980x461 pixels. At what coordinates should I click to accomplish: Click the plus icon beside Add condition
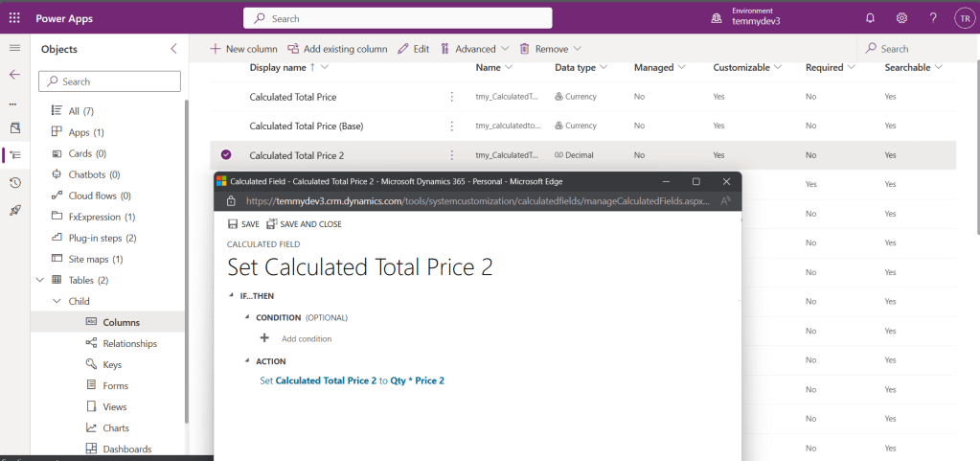pyautogui.click(x=264, y=337)
